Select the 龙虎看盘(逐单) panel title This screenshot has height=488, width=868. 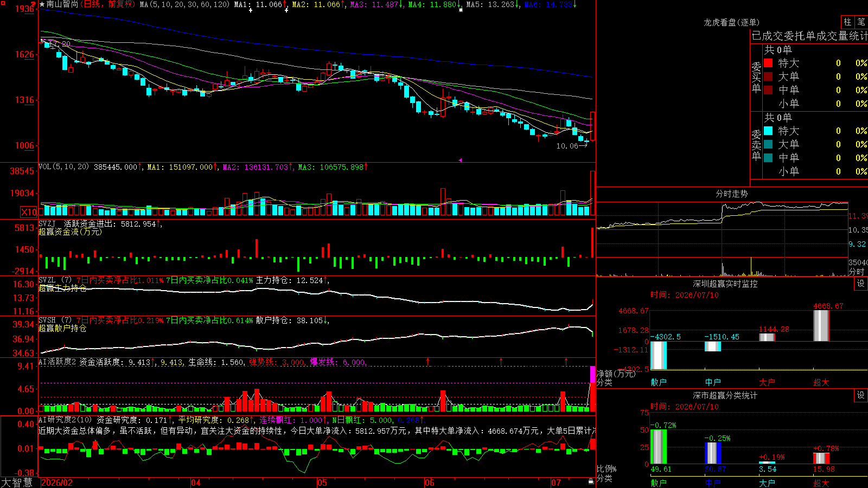coord(731,22)
